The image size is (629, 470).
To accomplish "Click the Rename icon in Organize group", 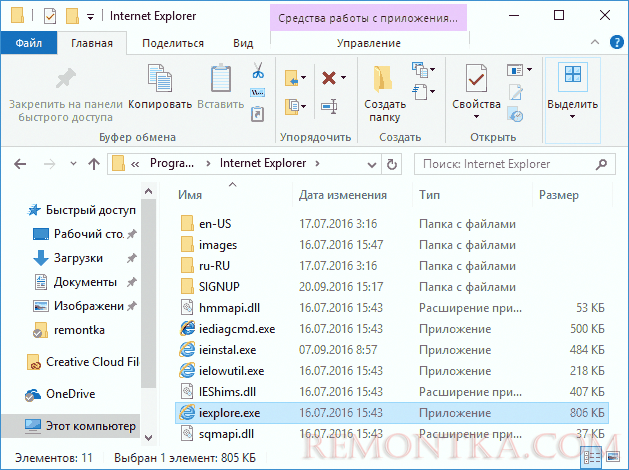I will click(329, 107).
